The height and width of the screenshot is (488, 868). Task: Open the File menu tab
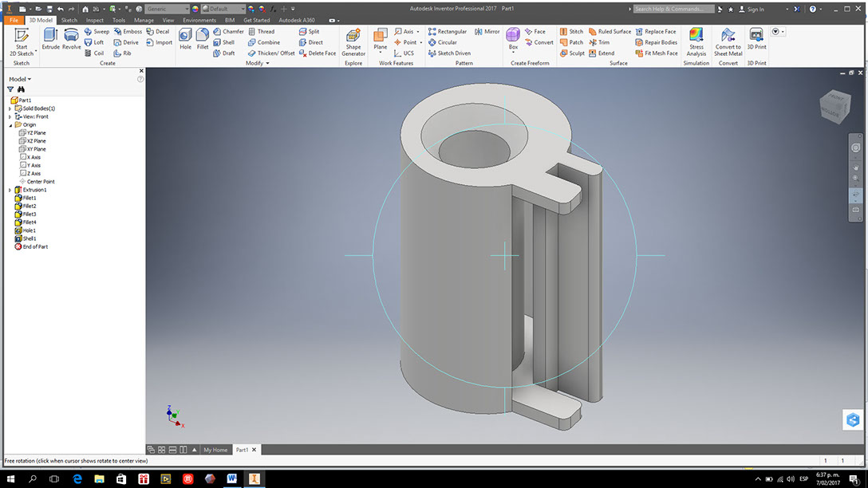(x=14, y=20)
